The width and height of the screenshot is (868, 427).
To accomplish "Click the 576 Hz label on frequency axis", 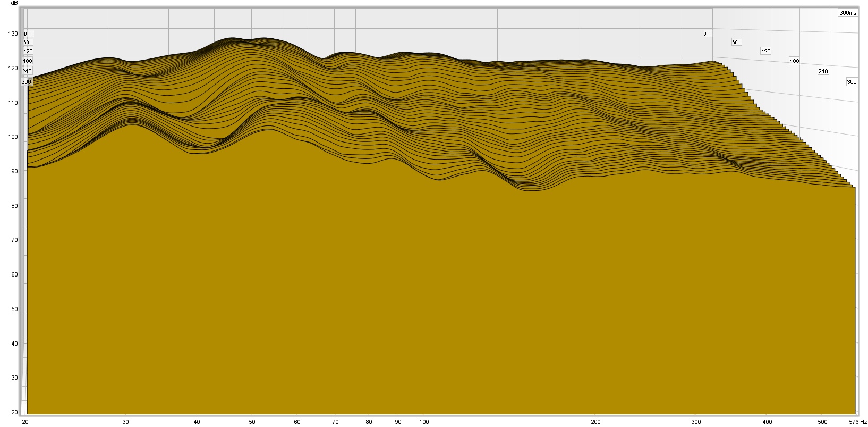I will pos(857,422).
